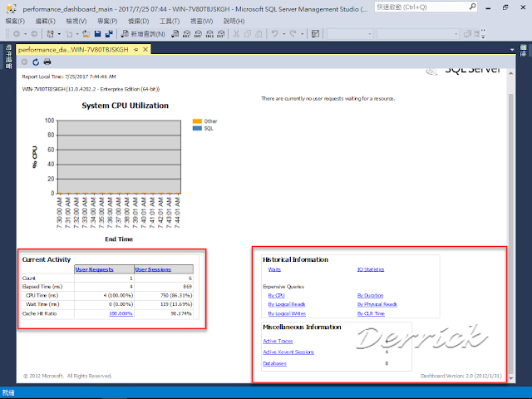Open the IO Statistics link
Viewport: 532px width, 399px height.
coord(371,269)
